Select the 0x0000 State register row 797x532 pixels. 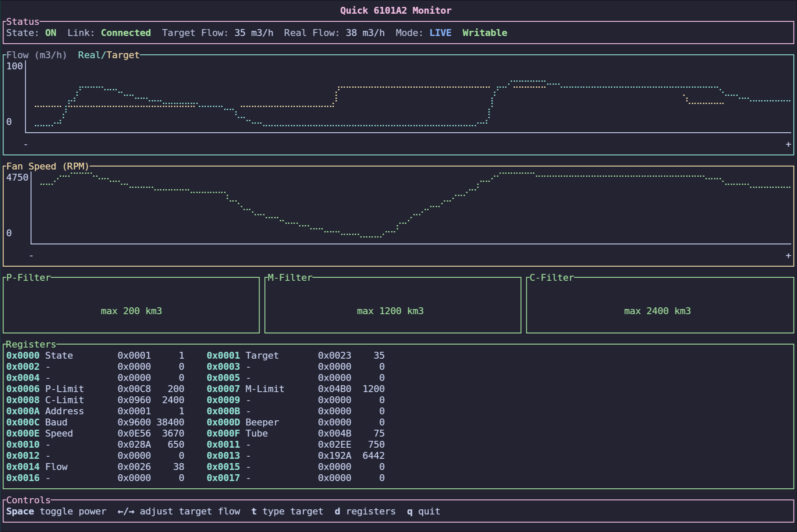(x=95, y=356)
